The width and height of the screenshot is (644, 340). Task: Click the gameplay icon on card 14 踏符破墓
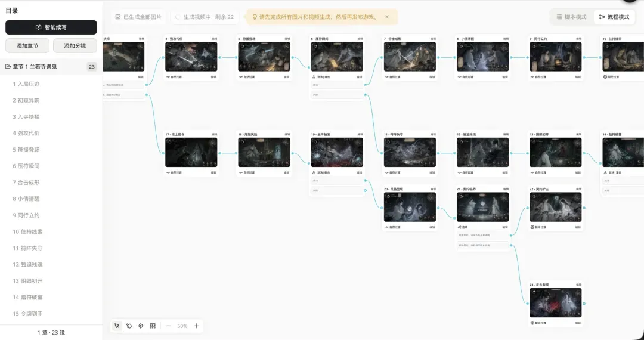pyautogui.click(x=605, y=172)
